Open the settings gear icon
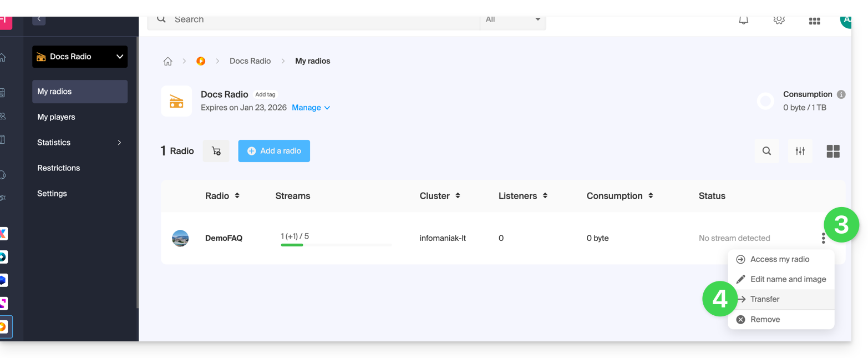The width and height of the screenshot is (868, 358). (x=779, y=20)
